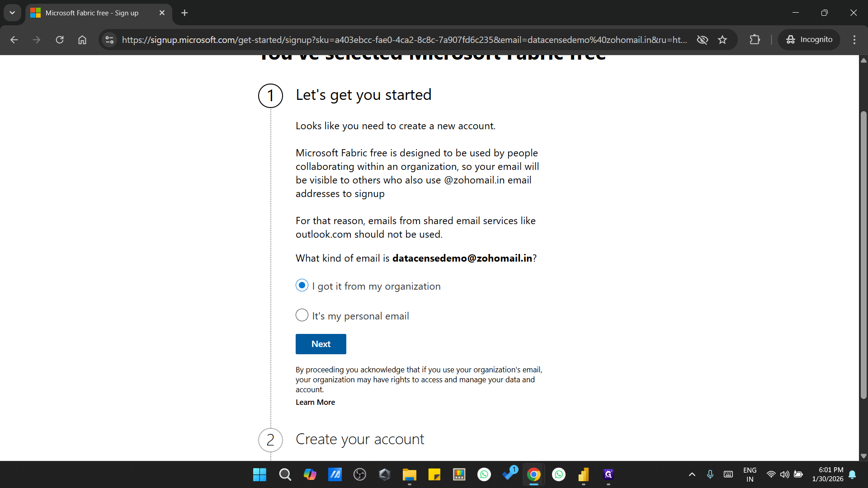Open the Learn More link

315,402
